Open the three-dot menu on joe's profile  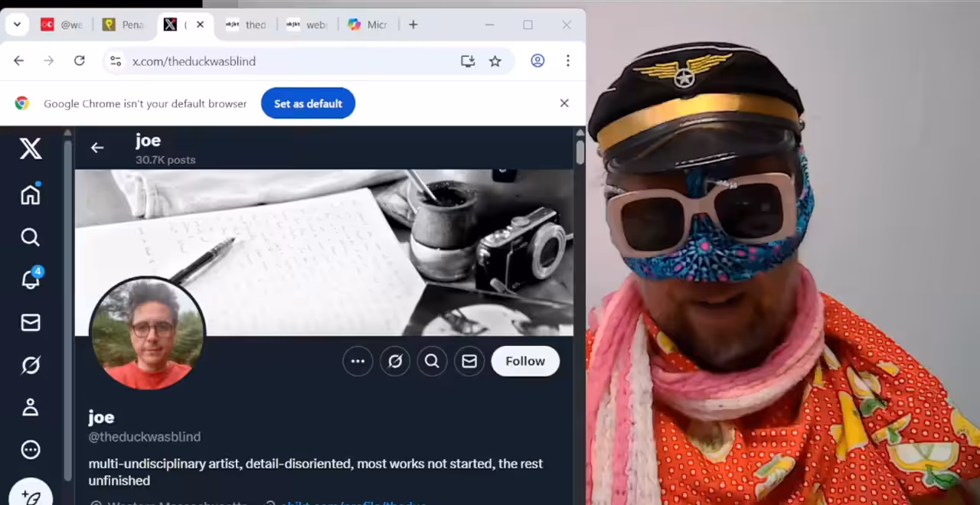(x=358, y=361)
